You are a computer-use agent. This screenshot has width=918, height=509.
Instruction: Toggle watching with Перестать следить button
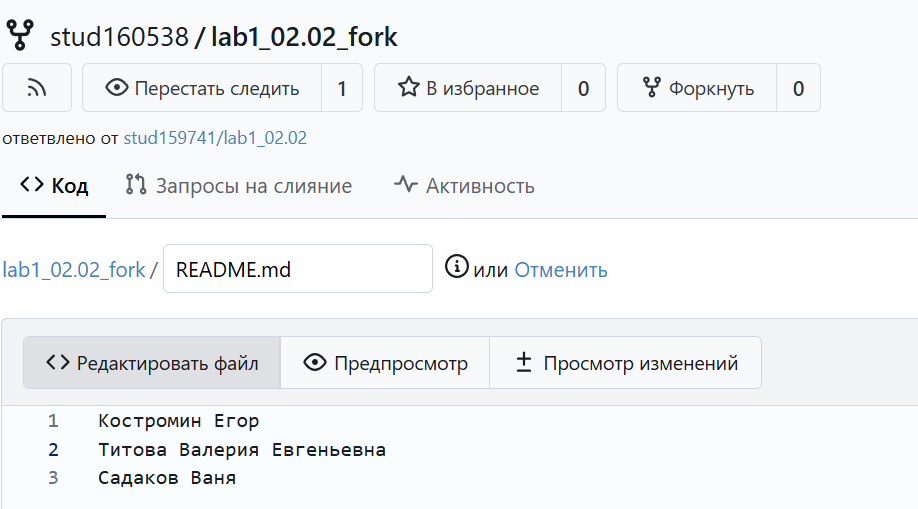(x=202, y=88)
